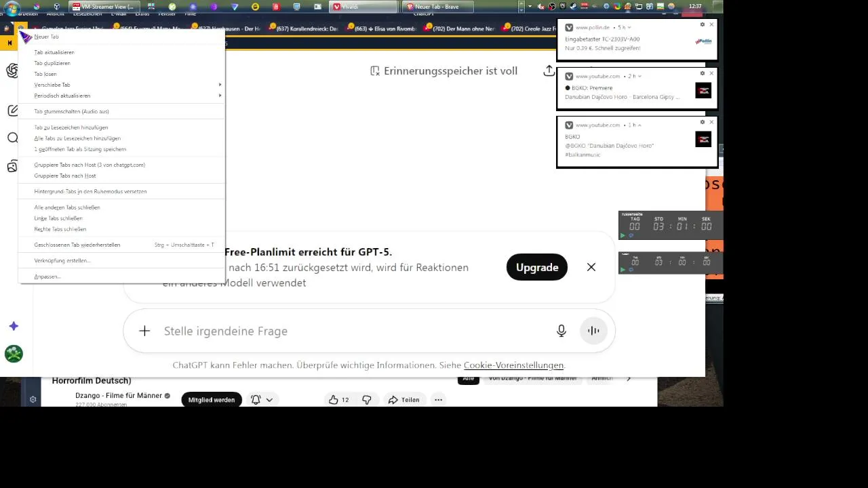Image resolution: width=868 pixels, height=488 pixels.
Task: Expand the YouTube '2 h' notification chevron
Action: (x=640, y=77)
